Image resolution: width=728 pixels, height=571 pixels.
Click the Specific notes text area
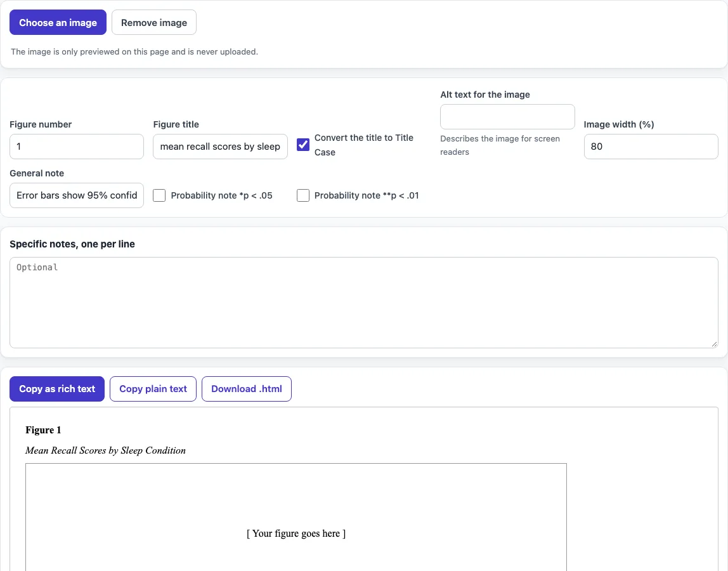[364, 303]
